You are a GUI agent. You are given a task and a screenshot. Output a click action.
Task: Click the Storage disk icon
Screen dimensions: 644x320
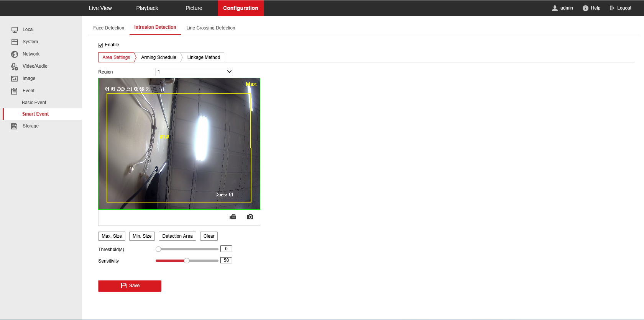pos(15,126)
